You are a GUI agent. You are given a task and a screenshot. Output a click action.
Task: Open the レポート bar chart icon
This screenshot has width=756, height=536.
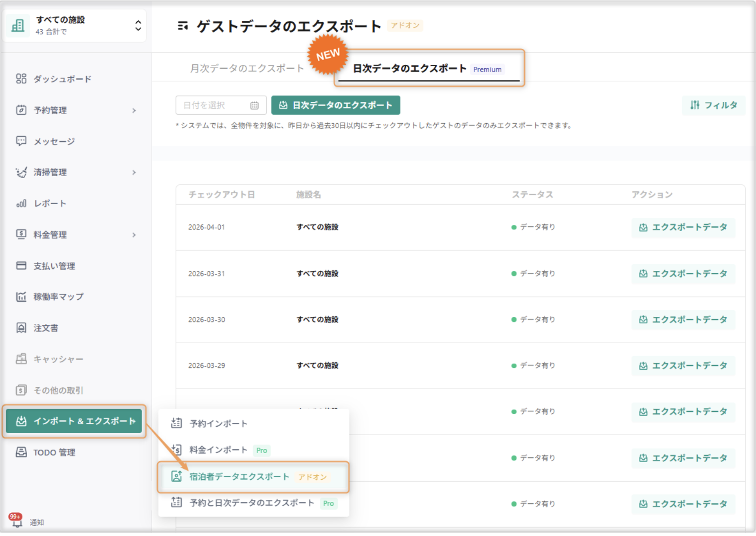[21, 204]
